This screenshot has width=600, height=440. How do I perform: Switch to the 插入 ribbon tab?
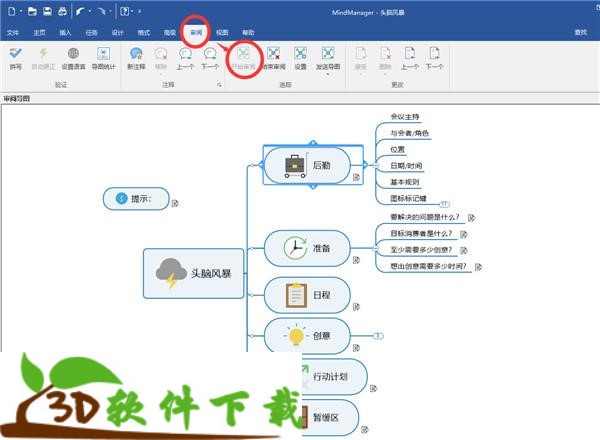[65, 33]
